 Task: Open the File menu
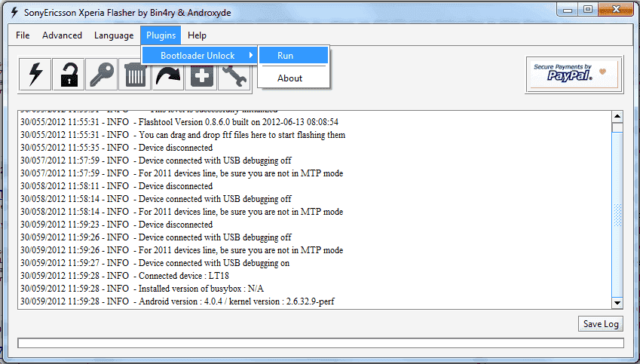coord(23,35)
